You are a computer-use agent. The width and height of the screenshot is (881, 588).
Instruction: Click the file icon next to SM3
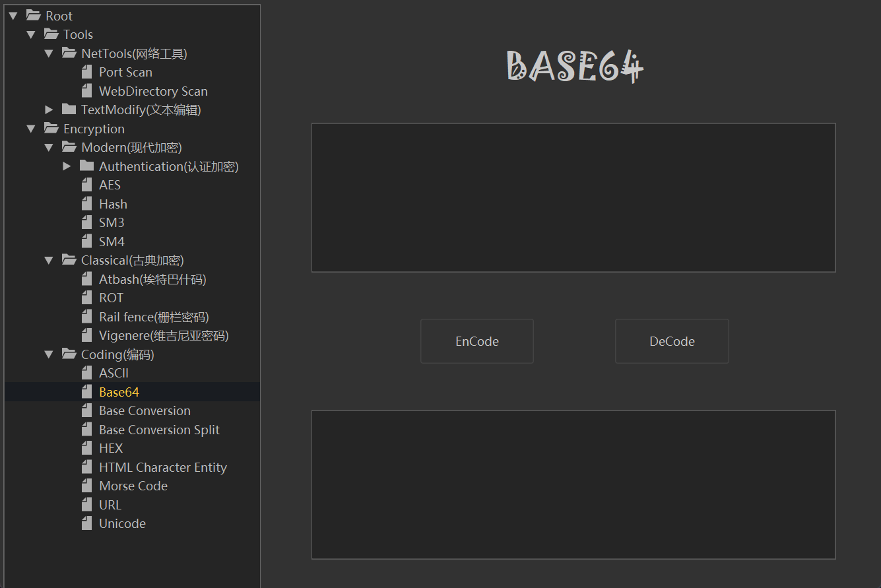click(x=86, y=222)
